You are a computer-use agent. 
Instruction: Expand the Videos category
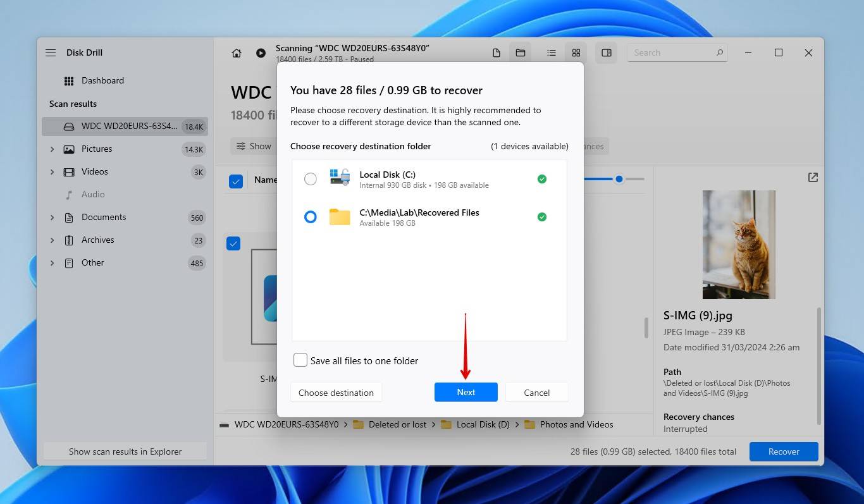click(52, 172)
